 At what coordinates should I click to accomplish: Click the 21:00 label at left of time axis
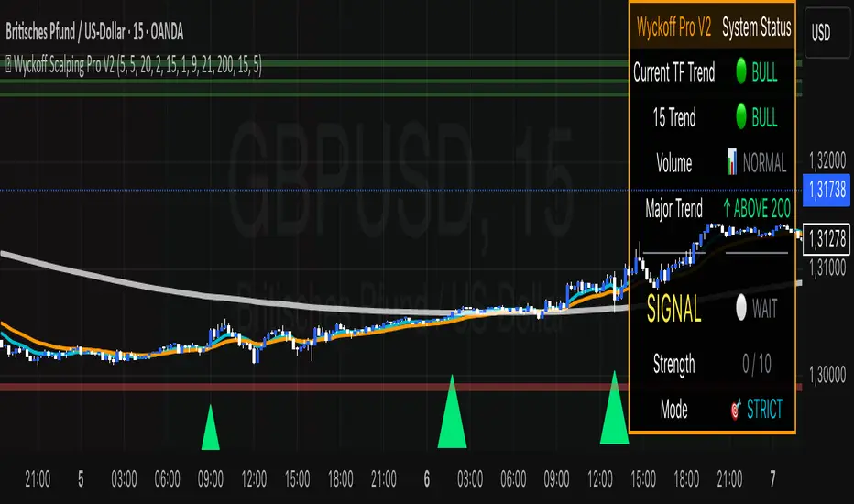(38, 479)
